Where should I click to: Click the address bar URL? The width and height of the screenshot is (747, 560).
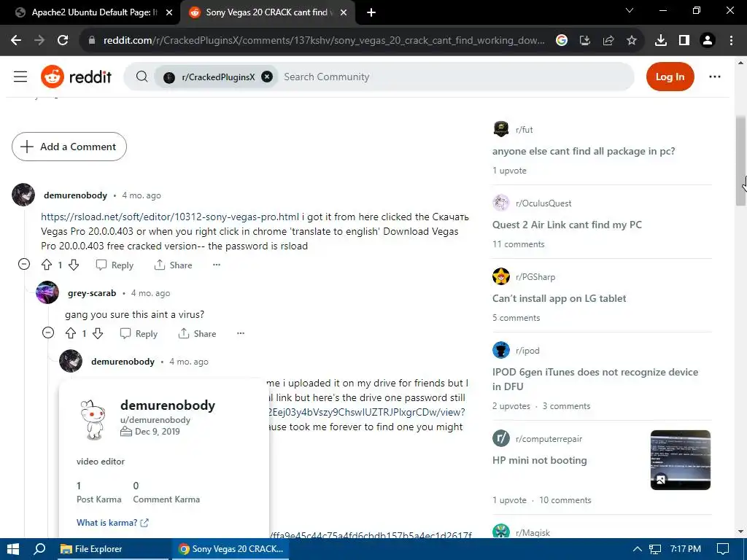pos(324,41)
